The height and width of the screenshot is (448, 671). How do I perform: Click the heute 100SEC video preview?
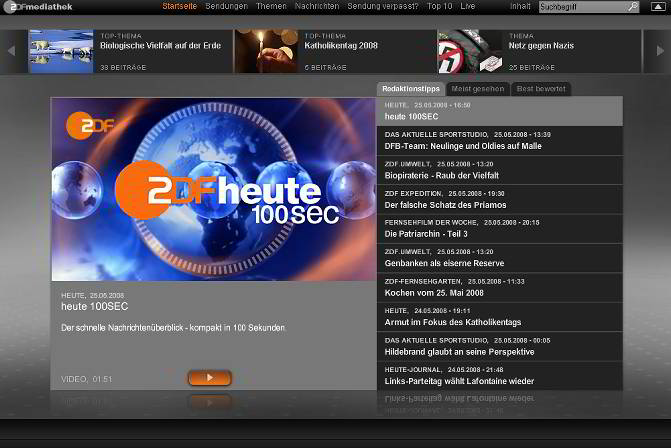click(213, 189)
